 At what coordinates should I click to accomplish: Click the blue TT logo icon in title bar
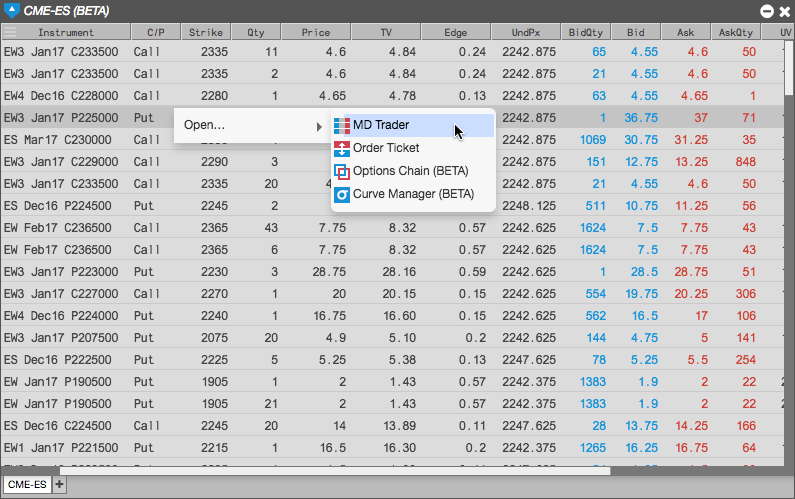(x=11, y=10)
